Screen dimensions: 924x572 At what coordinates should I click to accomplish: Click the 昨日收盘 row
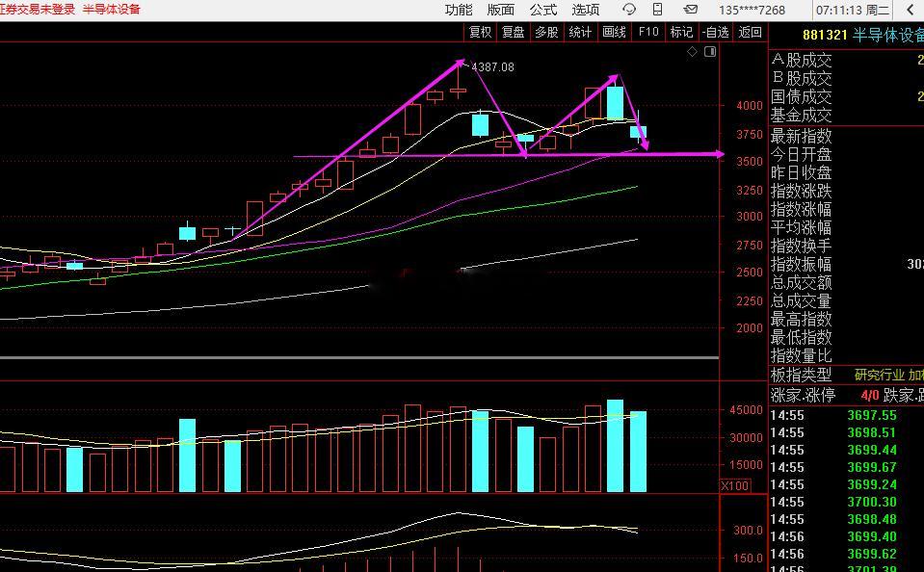pos(846,172)
